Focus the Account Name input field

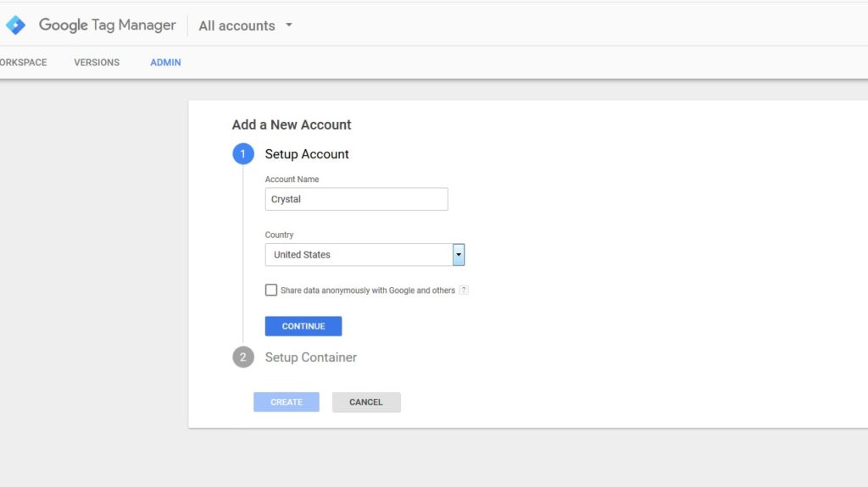(357, 199)
